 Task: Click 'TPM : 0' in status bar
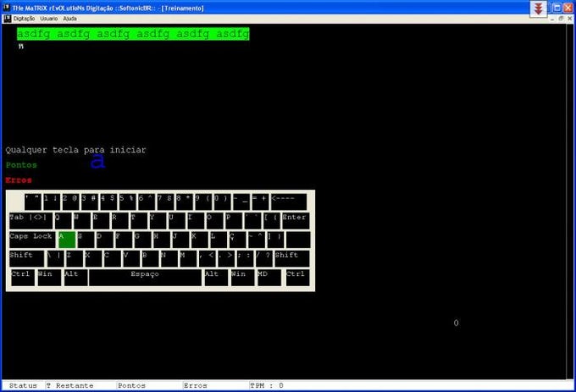267,386
